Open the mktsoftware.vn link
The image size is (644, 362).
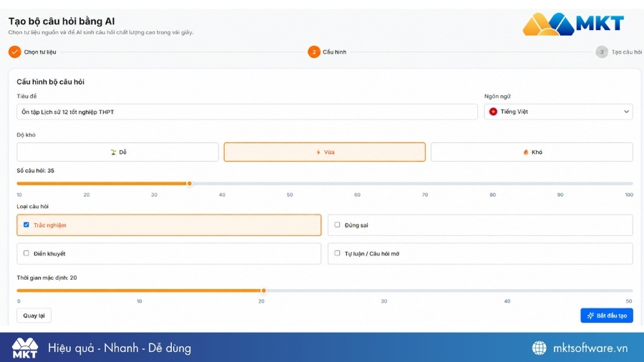pyautogui.click(x=590, y=348)
